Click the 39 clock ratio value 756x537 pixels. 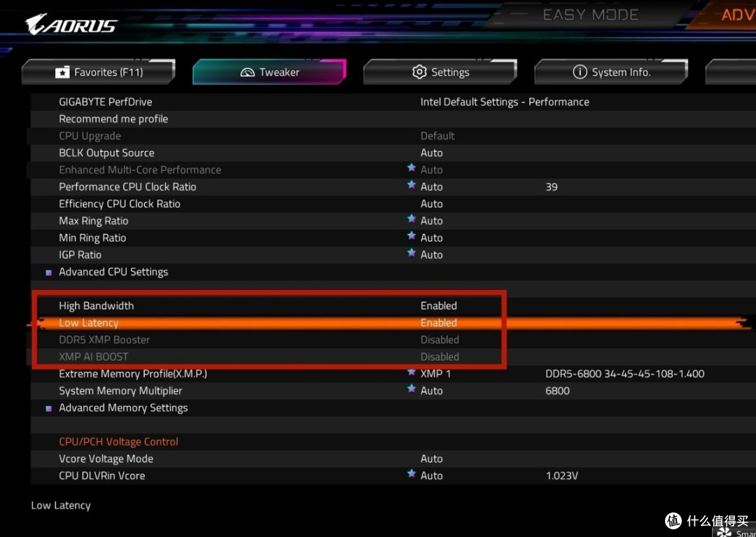coord(552,187)
